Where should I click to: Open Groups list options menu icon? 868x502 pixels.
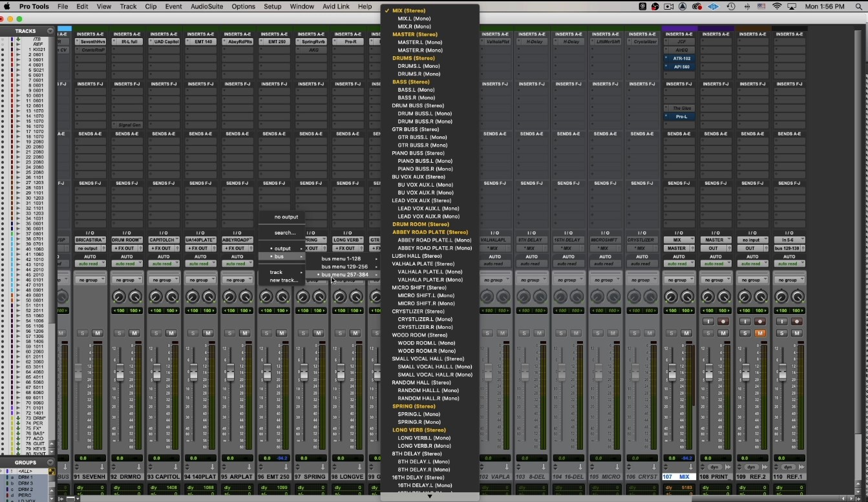50,463
